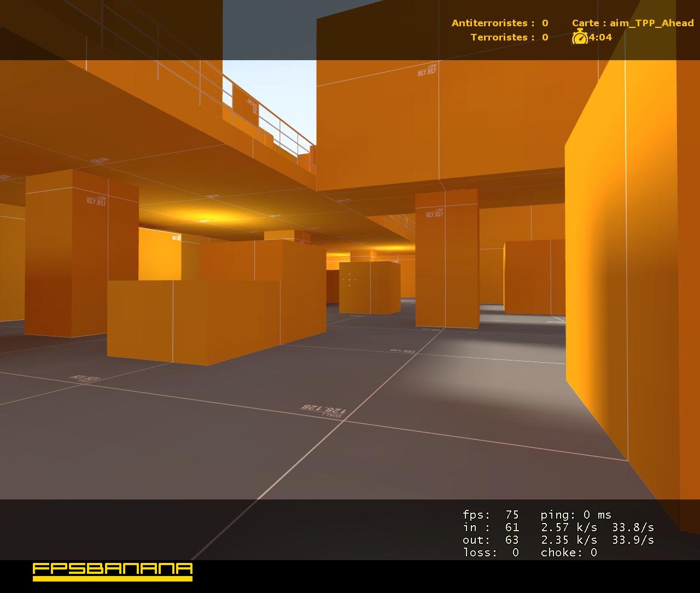
Task: Click the 'Antiterroristes : 0' score text
Action: (x=500, y=23)
